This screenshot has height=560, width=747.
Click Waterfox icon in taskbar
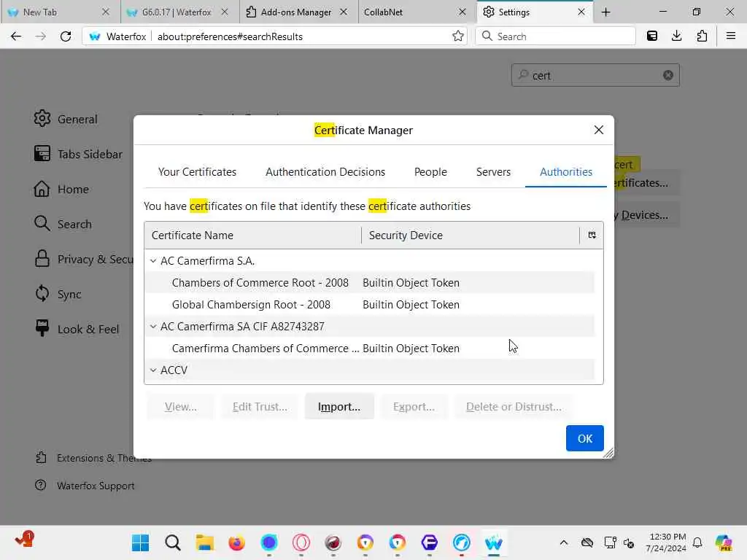point(494,542)
